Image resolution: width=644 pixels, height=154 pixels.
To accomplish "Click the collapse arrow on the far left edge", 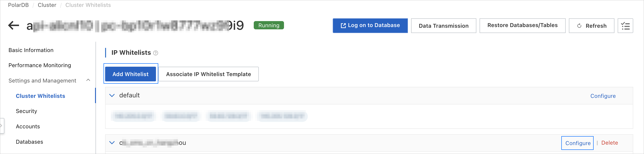I will point(2,126).
